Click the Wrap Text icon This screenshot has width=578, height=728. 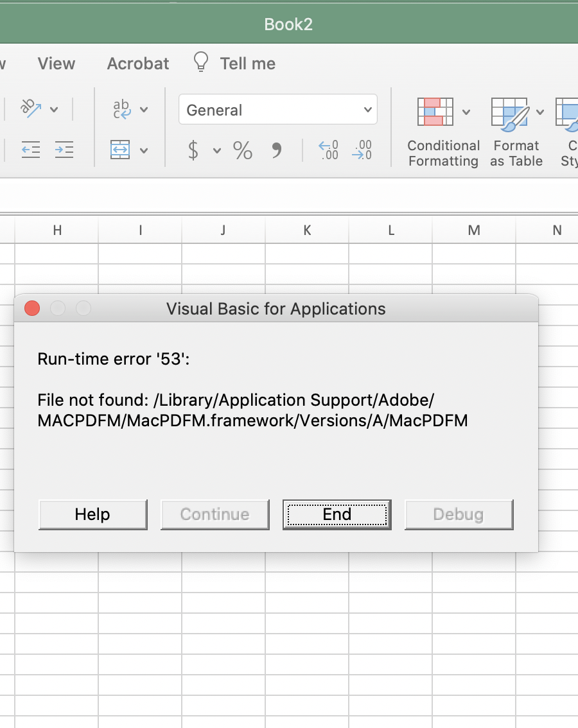click(x=122, y=109)
